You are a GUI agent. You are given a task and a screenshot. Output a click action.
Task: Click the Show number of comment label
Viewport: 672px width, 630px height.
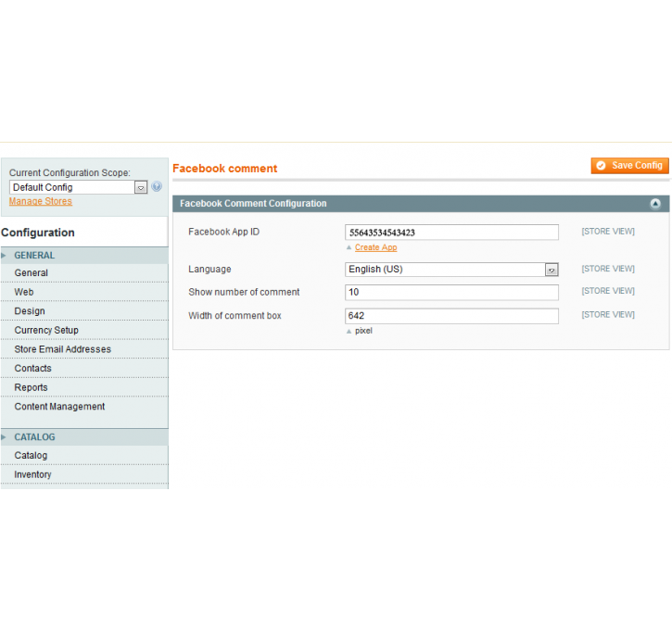(244, 292)
